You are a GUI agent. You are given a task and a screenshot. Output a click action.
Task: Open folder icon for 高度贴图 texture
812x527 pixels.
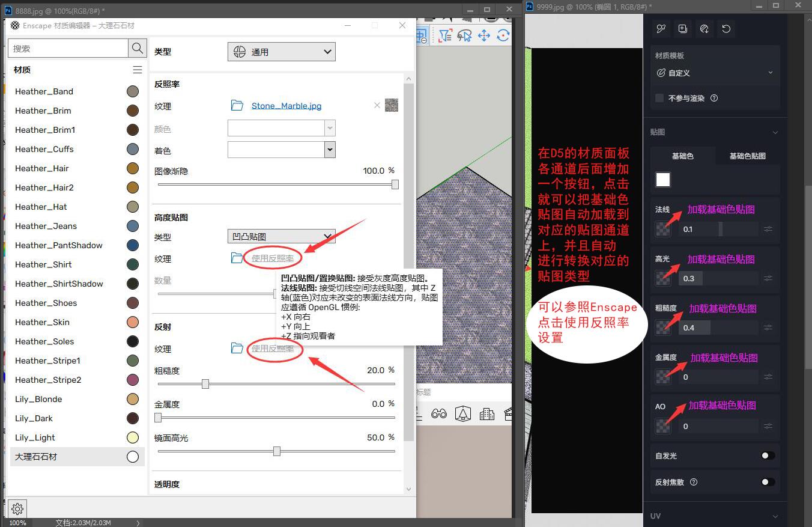click(x=237, y=258)
